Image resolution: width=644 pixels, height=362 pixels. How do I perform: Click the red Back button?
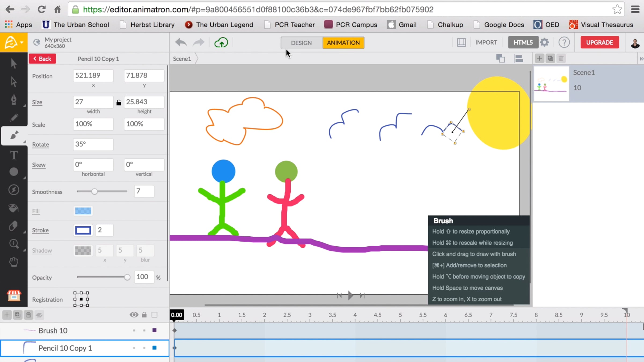click(x=42, y=59)
